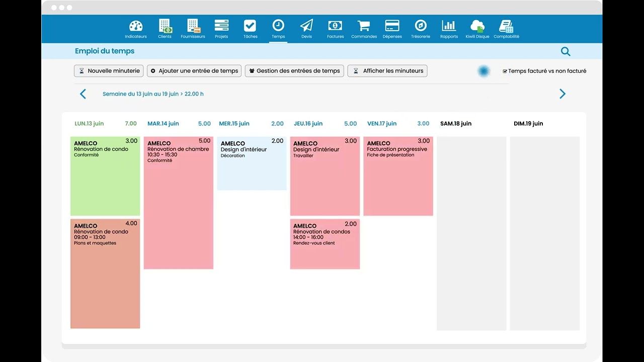This screenshot has height=362, width=644.
Task: Toggle Temps facturé vs non facturé checkbox
Action: click(x=505, y=71)
